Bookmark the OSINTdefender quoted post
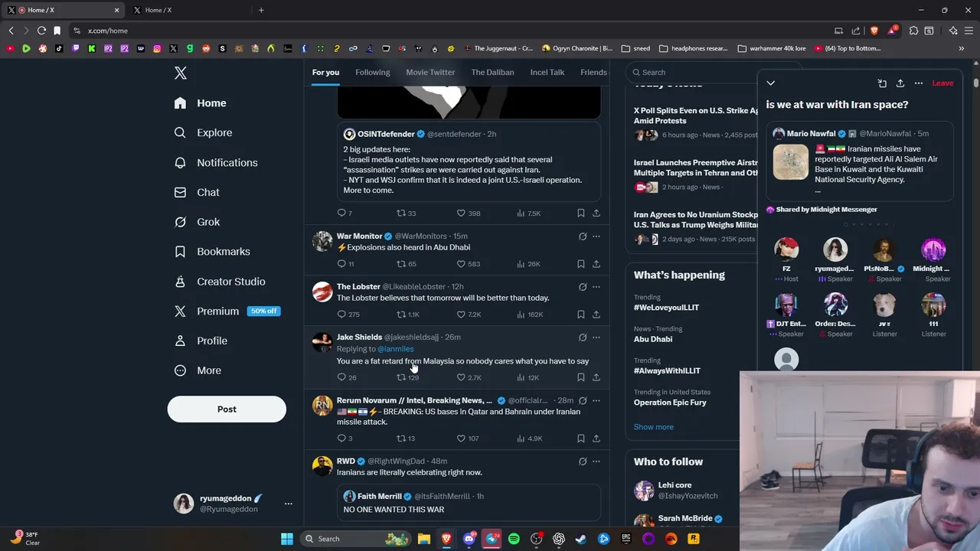The image size is (980, 551). coord(581,214)
